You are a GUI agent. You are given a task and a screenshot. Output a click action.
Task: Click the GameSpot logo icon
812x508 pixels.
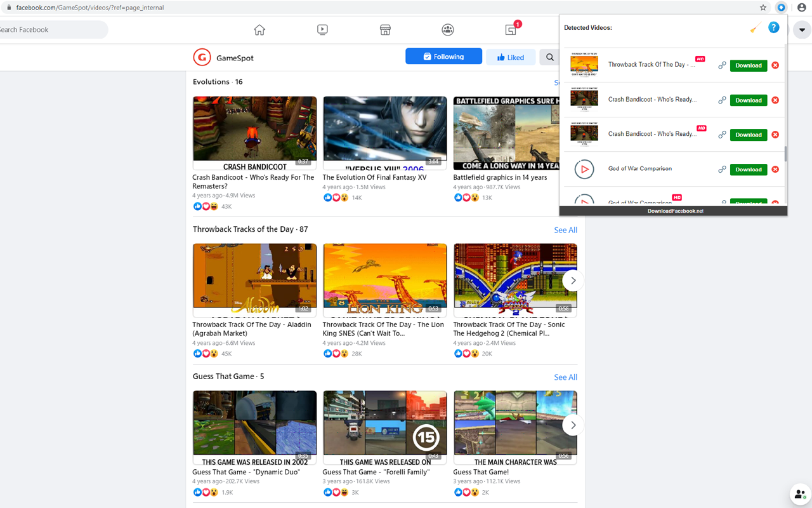click(202, 57)
